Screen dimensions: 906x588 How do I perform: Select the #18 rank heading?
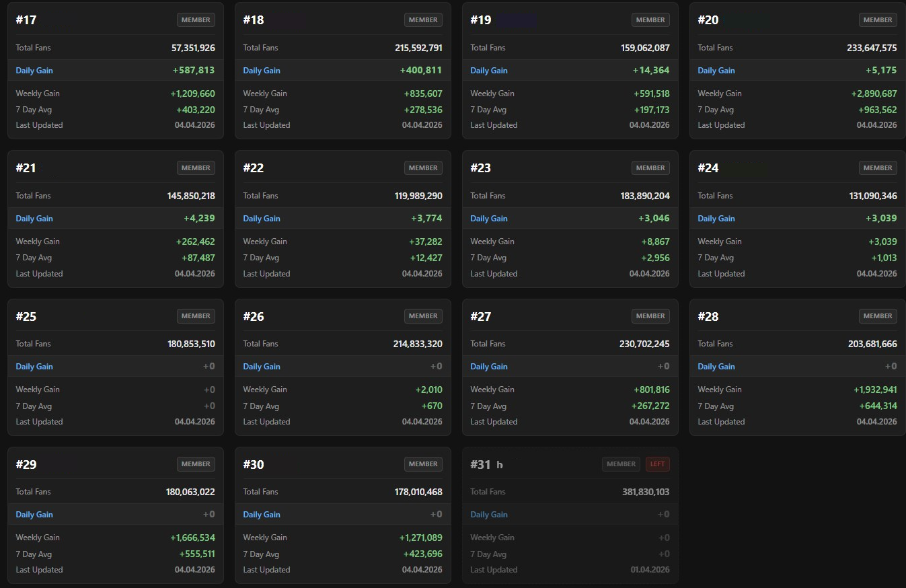(x=254, y=20)
